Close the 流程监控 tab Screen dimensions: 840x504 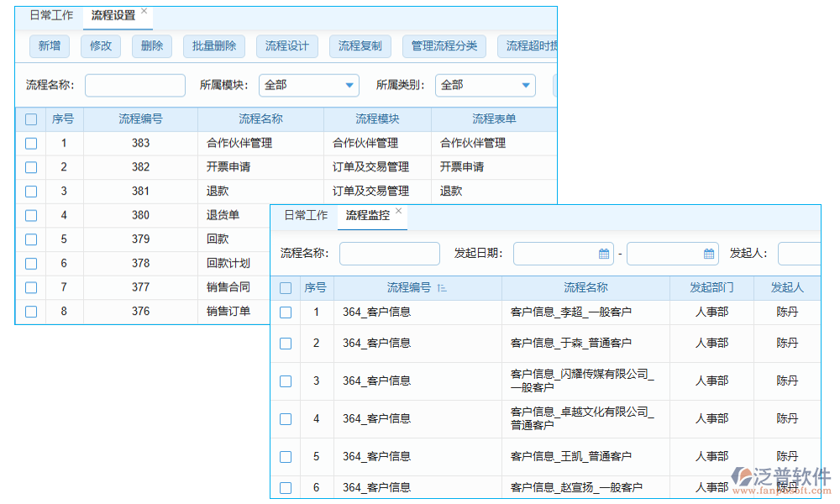[398, 210]
